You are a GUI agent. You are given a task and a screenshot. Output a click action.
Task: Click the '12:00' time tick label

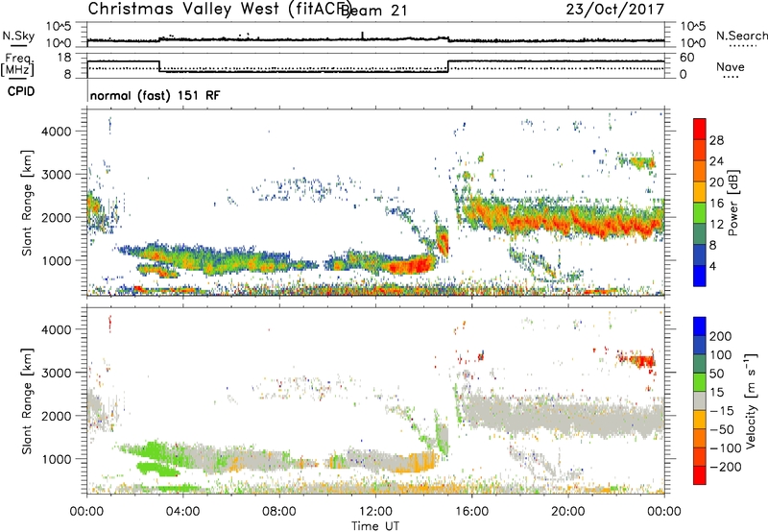pos(375,512)
